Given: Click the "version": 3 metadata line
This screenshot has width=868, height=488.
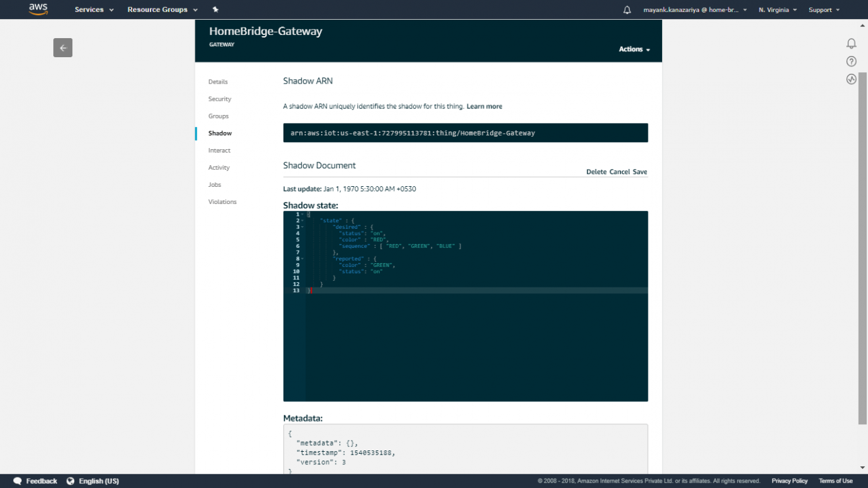Looking at the screenshot, I should pos(321,462).
